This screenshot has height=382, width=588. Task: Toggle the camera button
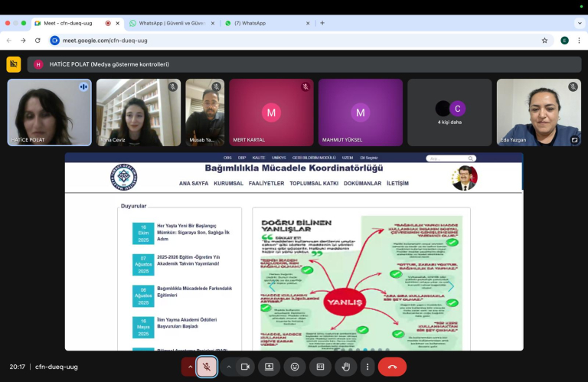(245, 367)
